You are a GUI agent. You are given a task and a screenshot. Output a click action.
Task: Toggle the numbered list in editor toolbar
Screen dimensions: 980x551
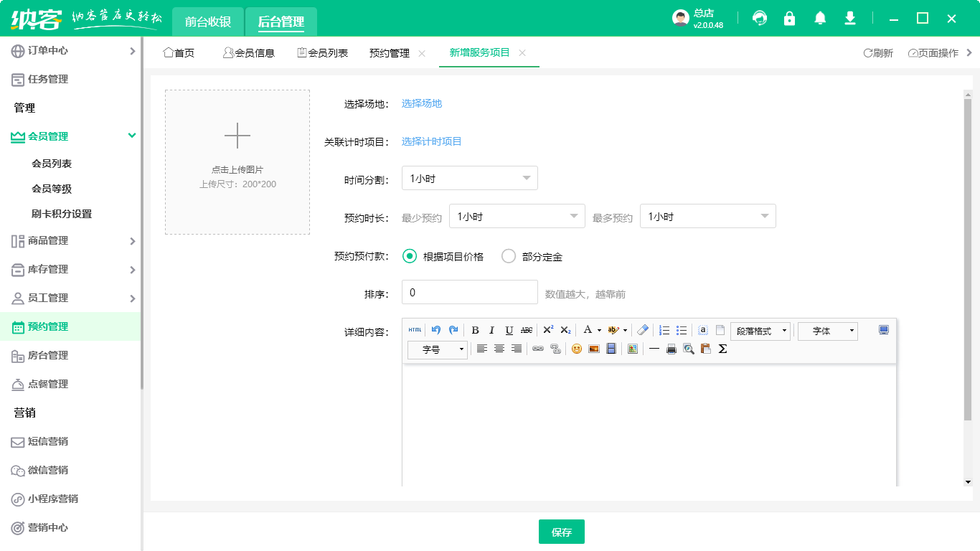coord(664,330)
